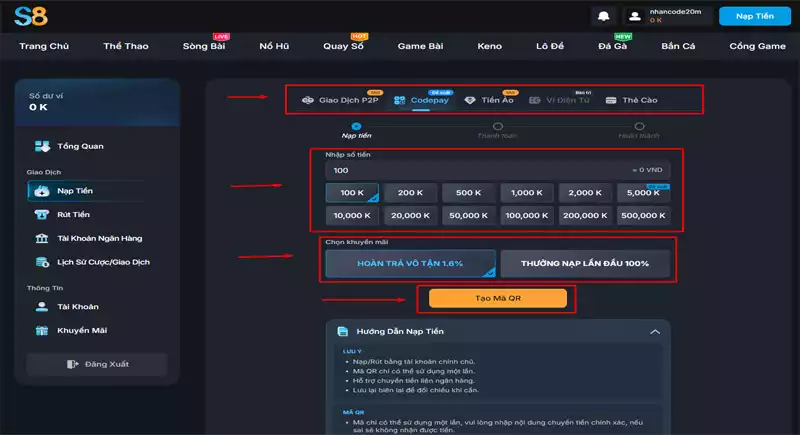The height and width of the screenshot is (435, 800).
Task: Open Game Bài in the navigation
Action: coord(420,46)
